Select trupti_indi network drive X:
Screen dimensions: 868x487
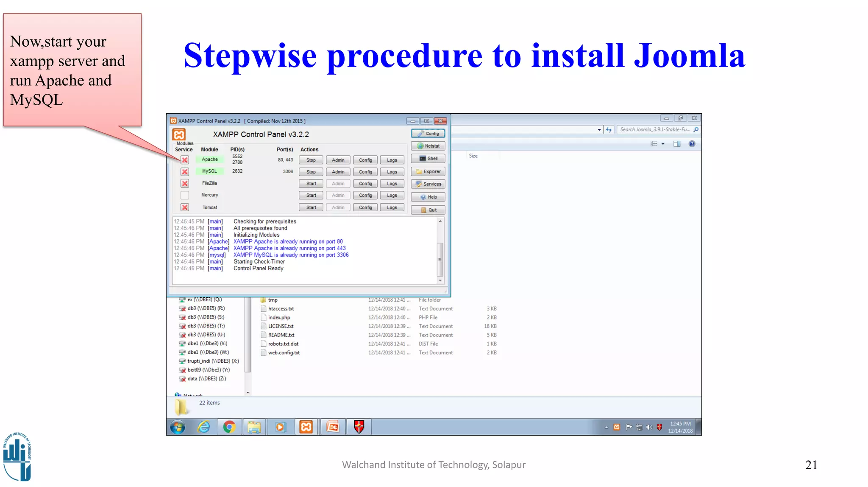point(213,361)
